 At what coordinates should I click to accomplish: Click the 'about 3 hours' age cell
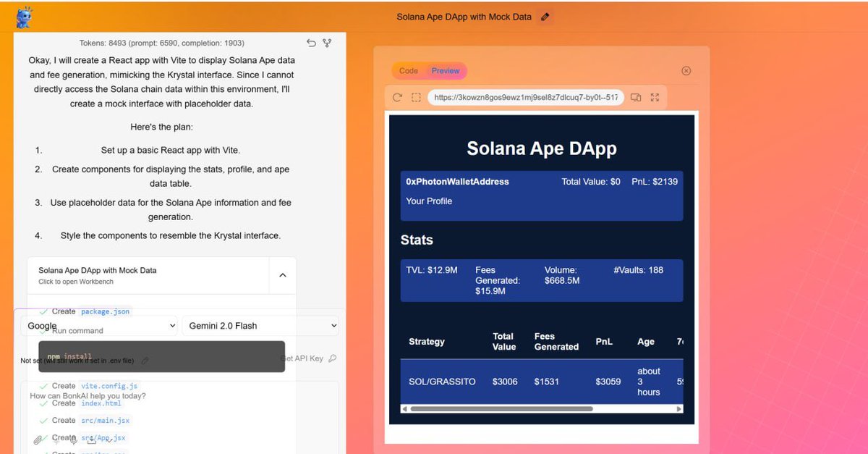pos(649,382)
